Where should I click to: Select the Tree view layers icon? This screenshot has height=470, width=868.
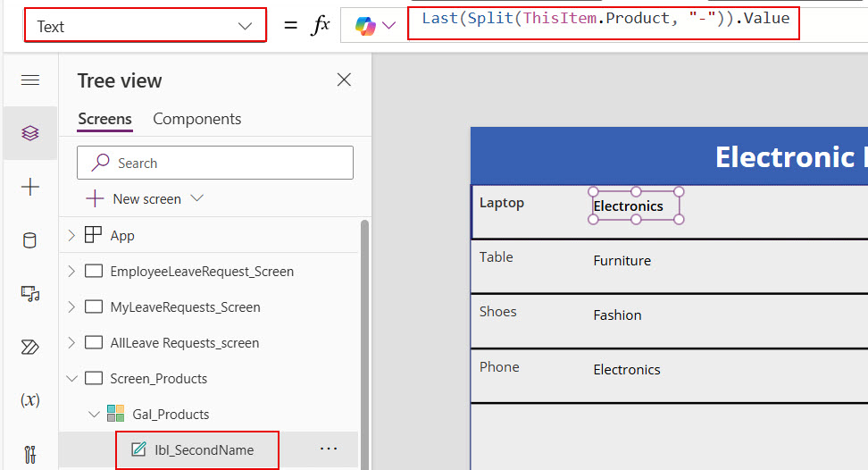(29, 133)
